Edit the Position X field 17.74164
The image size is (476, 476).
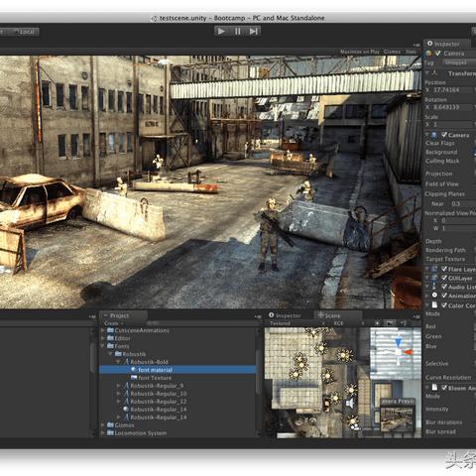(453, 90)
